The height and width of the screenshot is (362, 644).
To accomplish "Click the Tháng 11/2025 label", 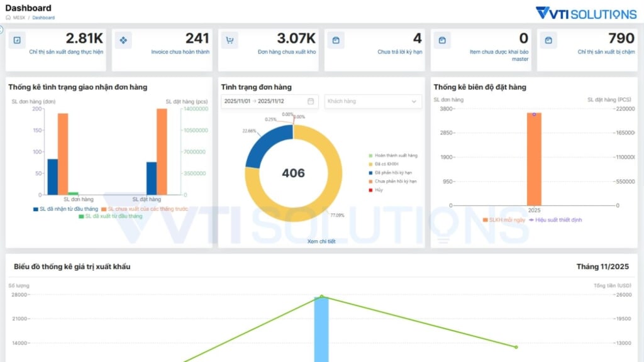I will point(602,266).
